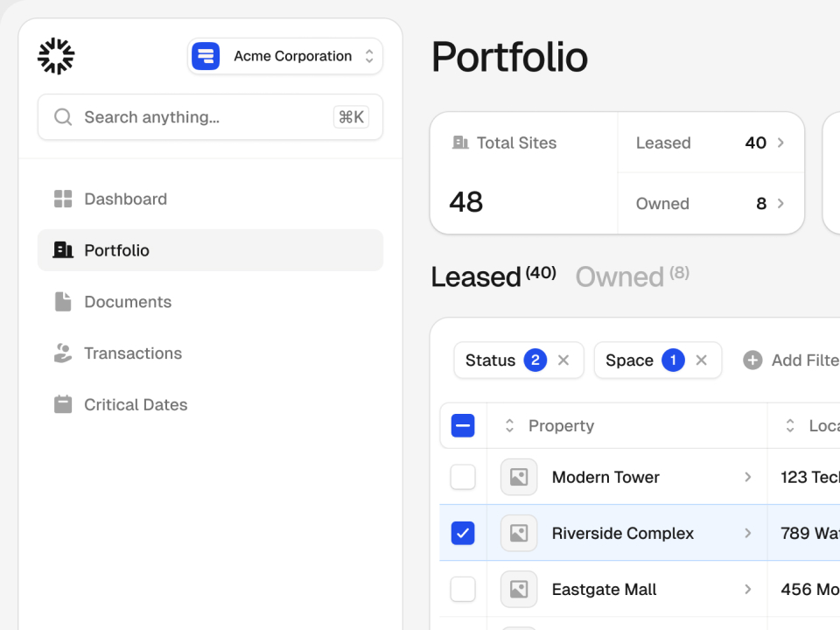Click the Status filter count badge 2
Image resolution: width=840 pixels, height=630 pixels.
[535, 360]
